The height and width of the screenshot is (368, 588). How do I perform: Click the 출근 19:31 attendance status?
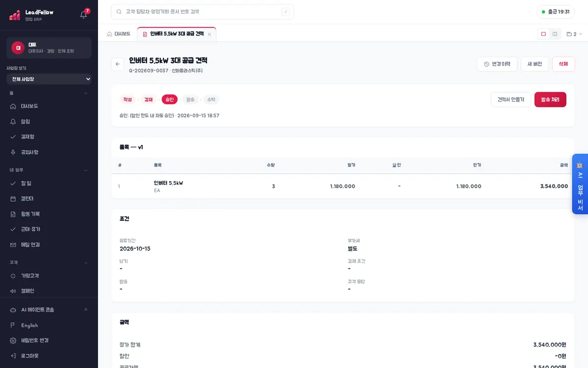click(x=556, y=12)
